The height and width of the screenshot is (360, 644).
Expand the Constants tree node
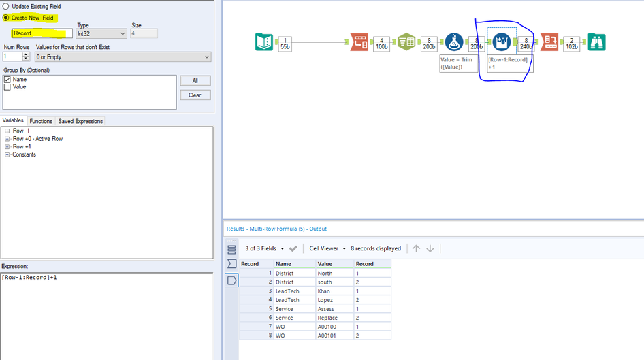coord(7,154)
